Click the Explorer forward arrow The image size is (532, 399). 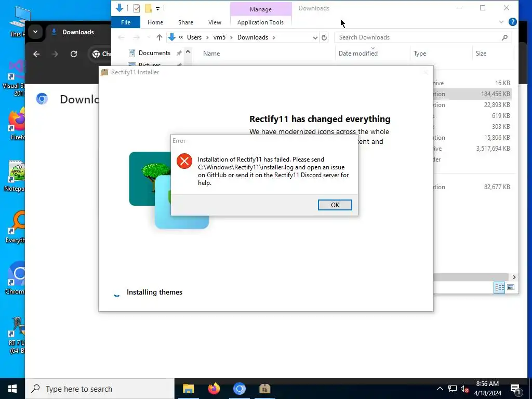click(x=136, y=37)
